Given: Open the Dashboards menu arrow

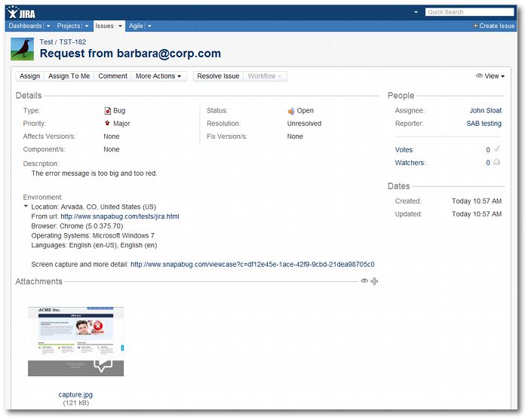Looking at the screenshot, I should [48, 26].
